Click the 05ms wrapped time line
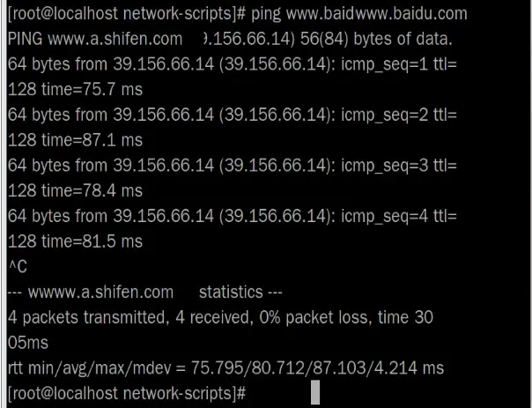 (28, 343)
